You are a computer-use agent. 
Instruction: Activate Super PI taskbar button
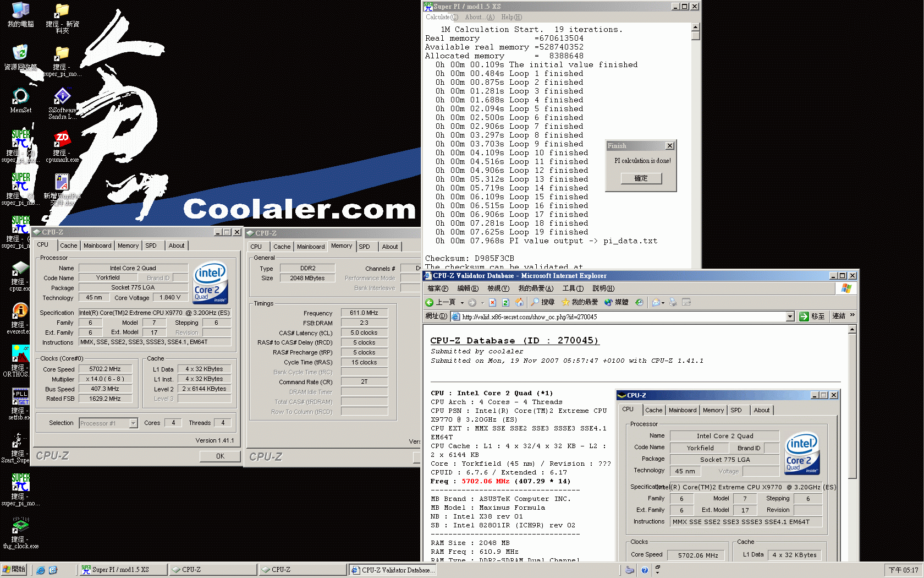123,570
